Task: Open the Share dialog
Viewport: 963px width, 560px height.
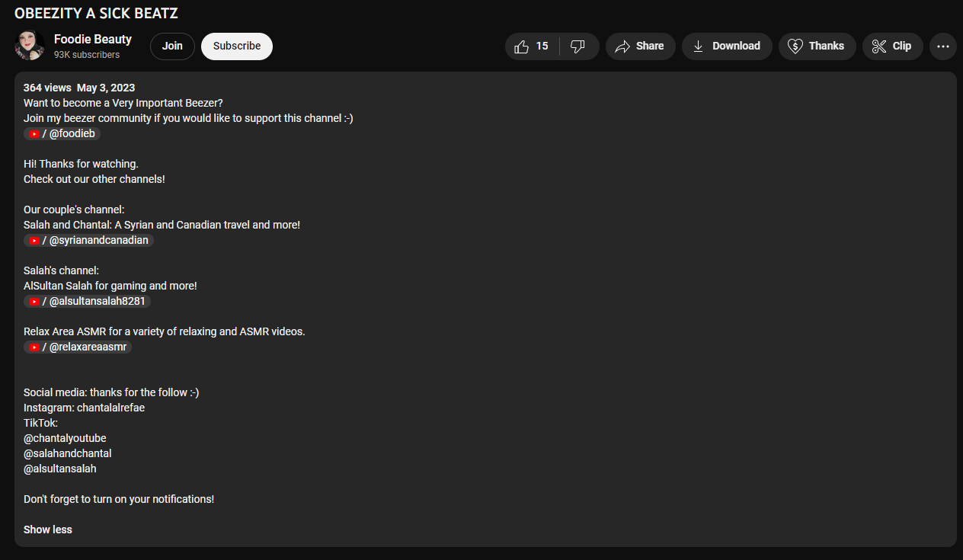Action: (641, 46)
